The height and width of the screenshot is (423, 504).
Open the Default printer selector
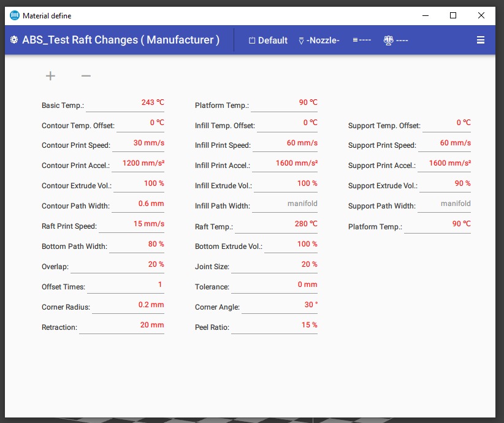(x=268, y=40)
